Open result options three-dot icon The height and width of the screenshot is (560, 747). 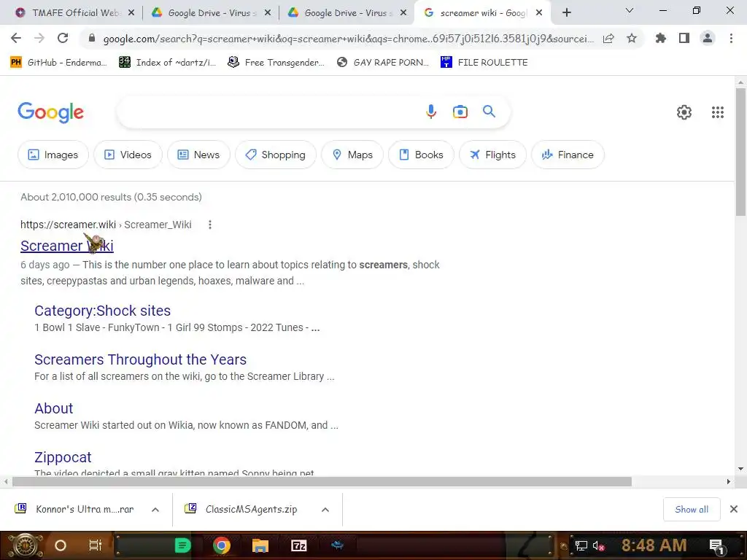(x=210, y=225)
